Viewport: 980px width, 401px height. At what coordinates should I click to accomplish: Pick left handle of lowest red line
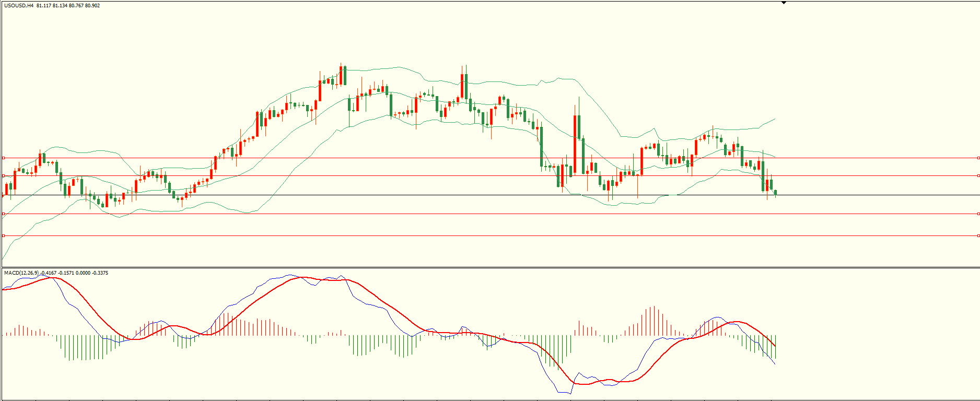tap(4, 236)
